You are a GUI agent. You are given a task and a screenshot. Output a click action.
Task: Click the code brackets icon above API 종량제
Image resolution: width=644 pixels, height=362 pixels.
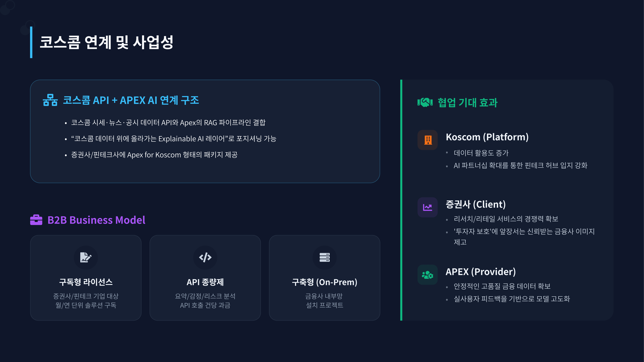(205, 257)
